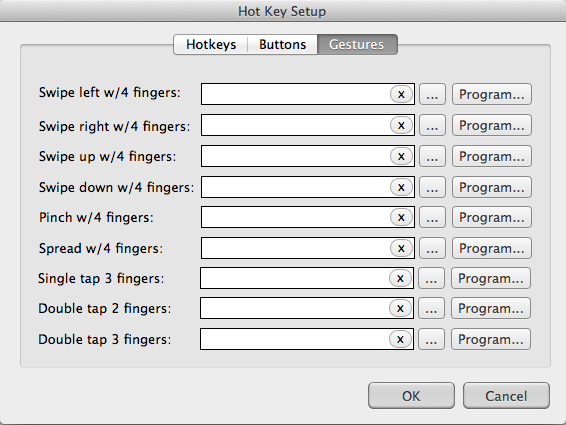Clear the Spread w/4 fingers field
566x425 pixels.
401,248
